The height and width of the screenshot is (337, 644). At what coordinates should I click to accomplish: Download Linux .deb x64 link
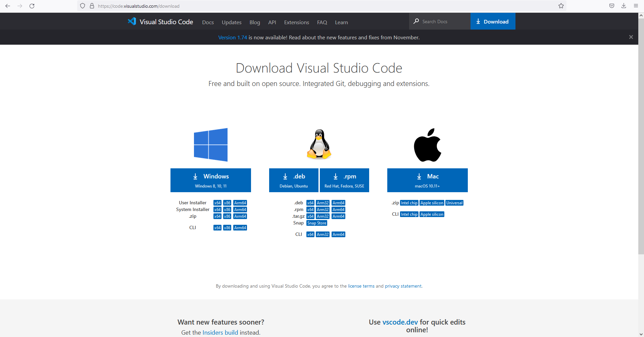pyautogui.click(x=310, y=203)
